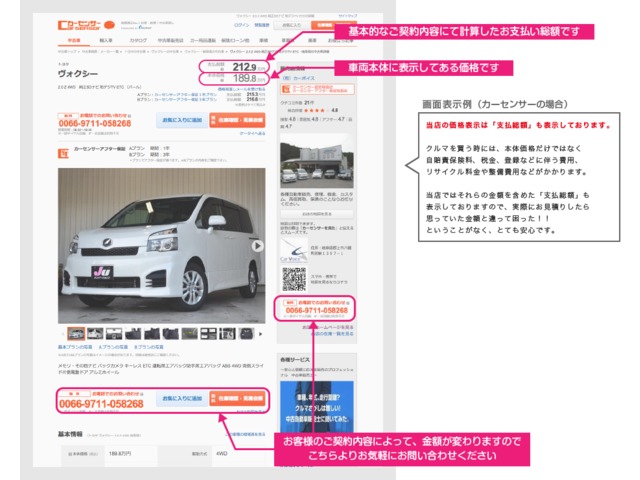
Task: Select the 中古車 navigation tab
Action: point(74,40)
